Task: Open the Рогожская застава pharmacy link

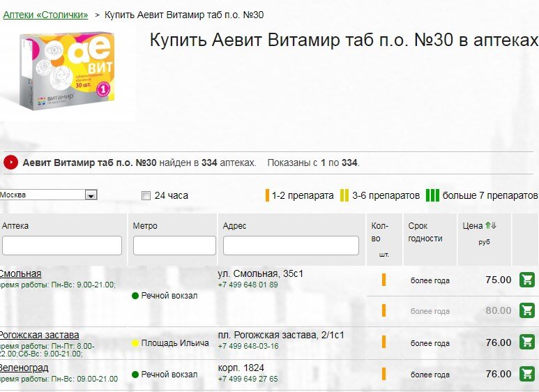Action: (x=39, y=335)
